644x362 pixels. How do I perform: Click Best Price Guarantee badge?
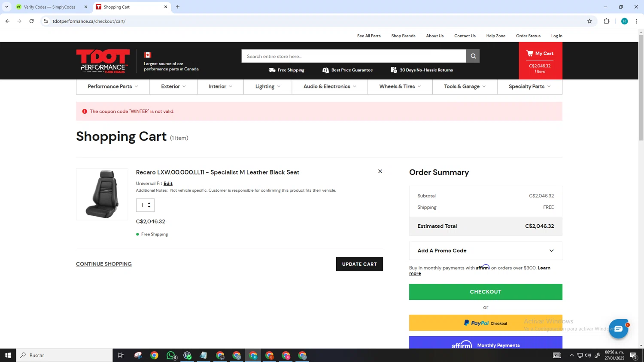347,70
